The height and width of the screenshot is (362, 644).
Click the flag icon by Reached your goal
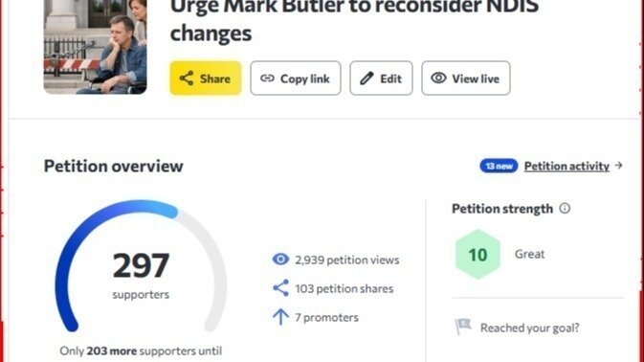(463, 328)
